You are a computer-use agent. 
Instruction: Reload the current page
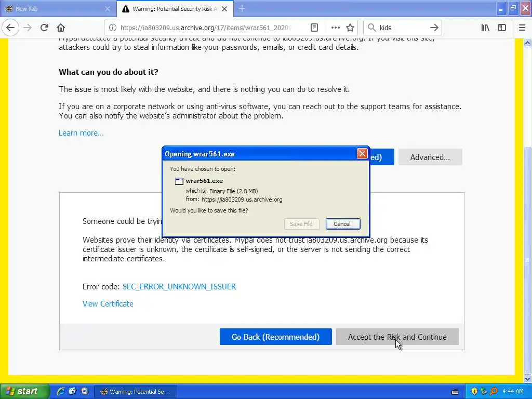tap(44, 28)
